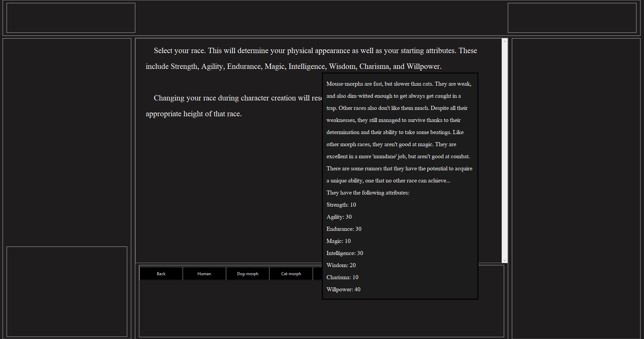This screenshot has width=644, height=339.
Task: Choose the Dog-morph race
Action: (248, 273)
